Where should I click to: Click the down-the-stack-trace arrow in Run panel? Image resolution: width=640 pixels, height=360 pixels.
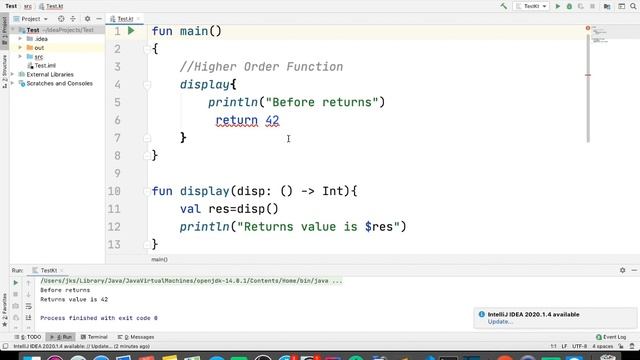(x=28, y=294)
